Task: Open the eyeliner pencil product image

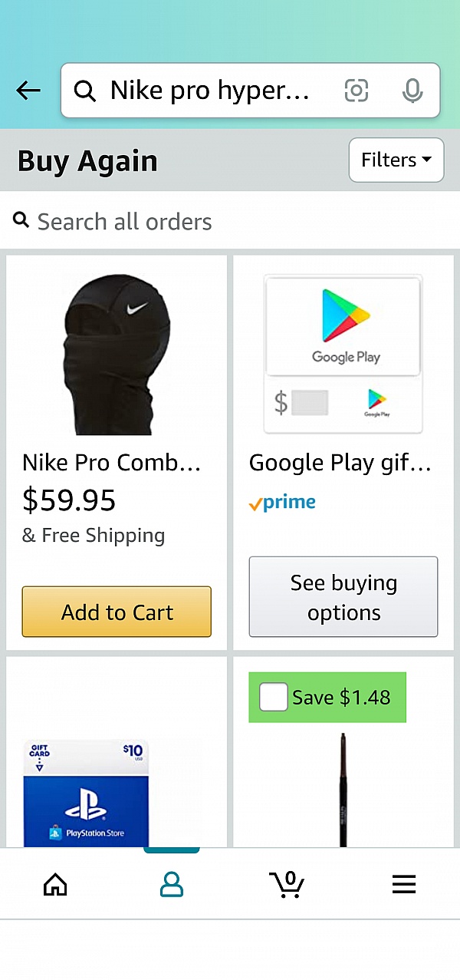Action: (x=343, y=789)
